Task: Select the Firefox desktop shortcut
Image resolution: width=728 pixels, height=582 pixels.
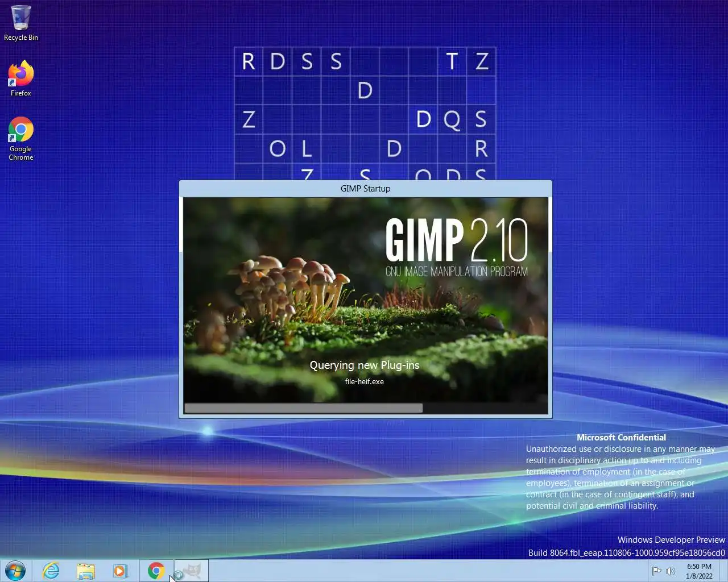Action: pyautogui.click(x=21, y=78)
